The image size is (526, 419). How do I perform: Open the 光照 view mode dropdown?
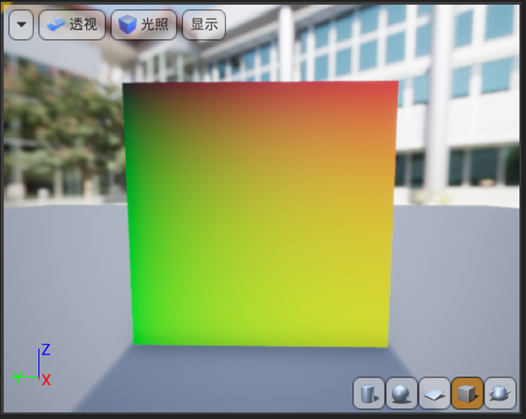(x=144, y=24)
